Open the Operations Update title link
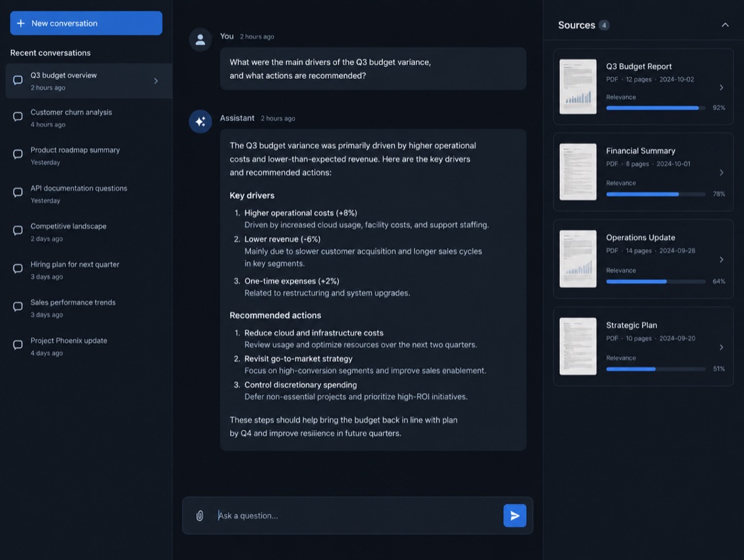 point(641,238)
